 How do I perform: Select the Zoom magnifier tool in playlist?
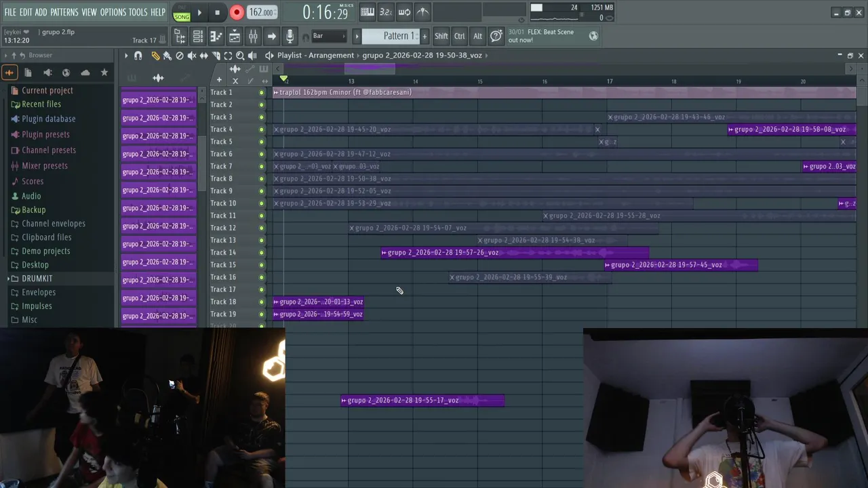(240, 56)
